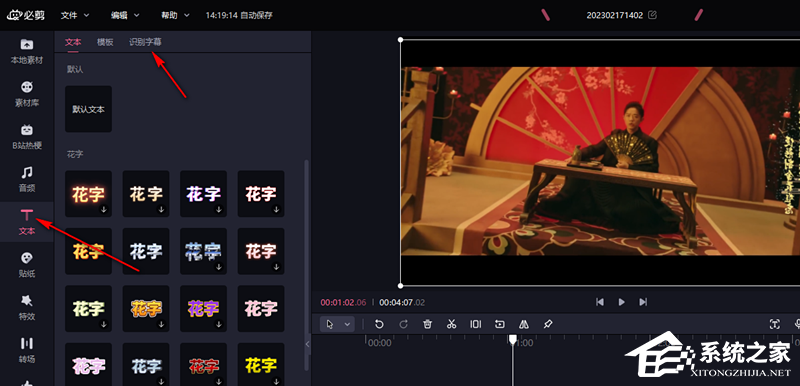Click the scissors split tool
This screenshot has height=386, width=800.
(451, 324)
